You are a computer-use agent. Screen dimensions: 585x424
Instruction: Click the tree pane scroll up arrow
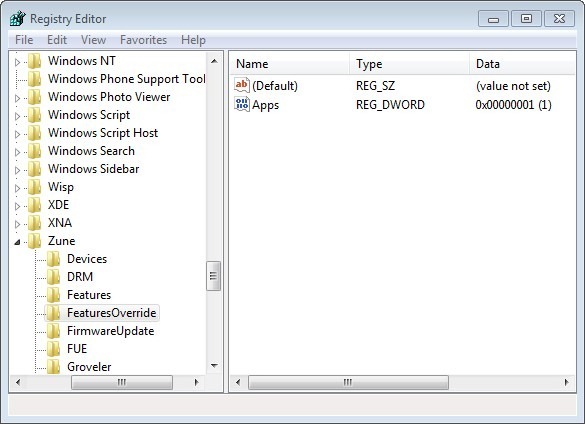214,61
